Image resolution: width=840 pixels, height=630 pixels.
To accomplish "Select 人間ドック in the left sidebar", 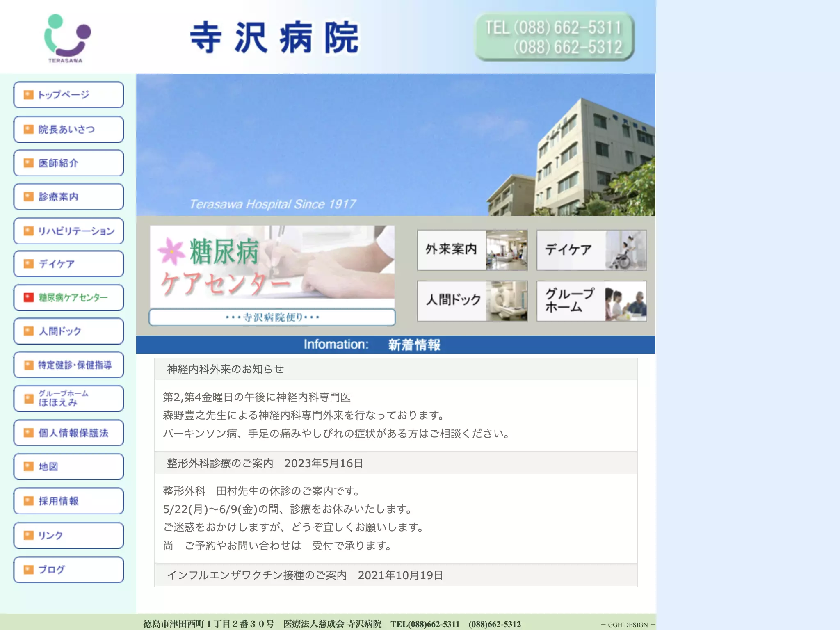I will (x=68, y=331).
